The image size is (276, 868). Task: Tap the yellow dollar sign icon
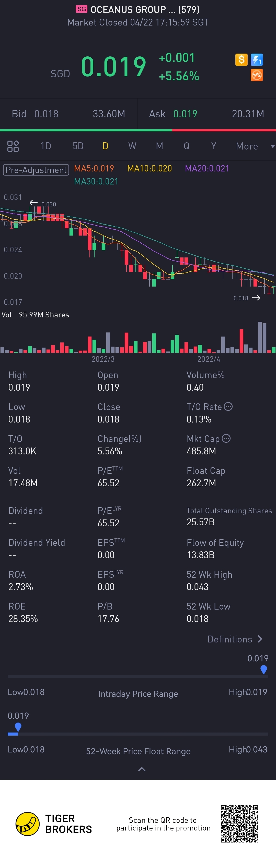pyautogui.click(x=241, y=60)
